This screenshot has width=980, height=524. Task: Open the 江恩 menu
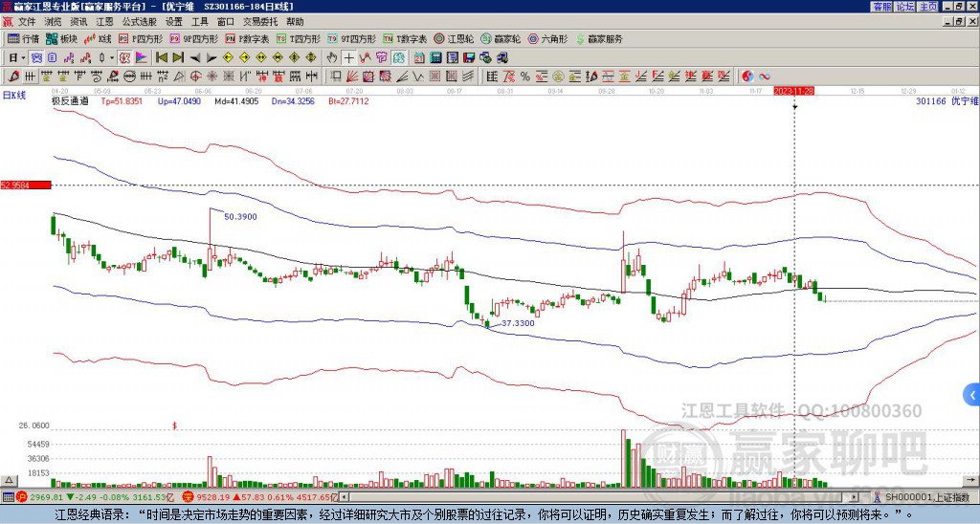[104, 22]
